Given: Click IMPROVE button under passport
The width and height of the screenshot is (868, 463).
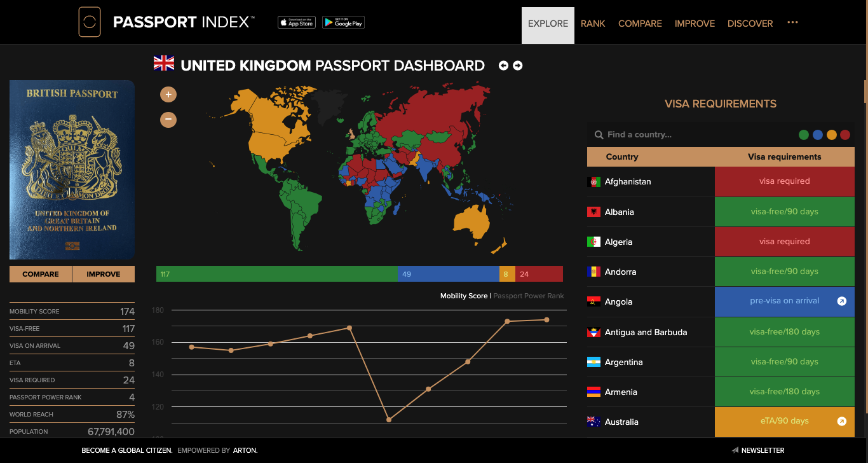Looking at the screenshot, I should coord(104,274).
